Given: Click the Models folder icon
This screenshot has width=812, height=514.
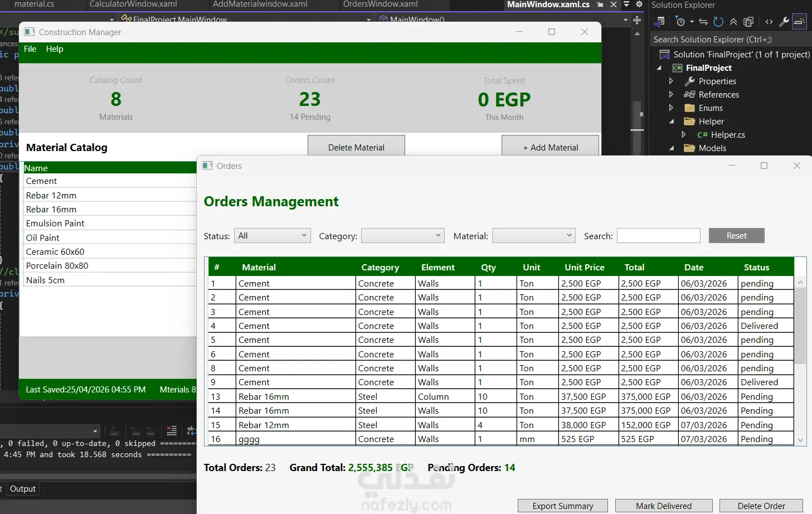Looking at the screenshot, I should 690,148.
